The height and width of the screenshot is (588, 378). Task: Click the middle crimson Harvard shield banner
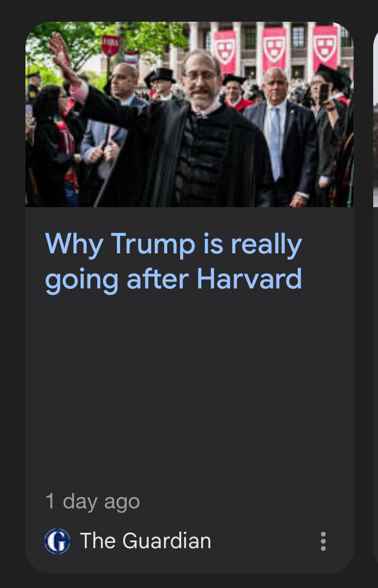(274, 49)
